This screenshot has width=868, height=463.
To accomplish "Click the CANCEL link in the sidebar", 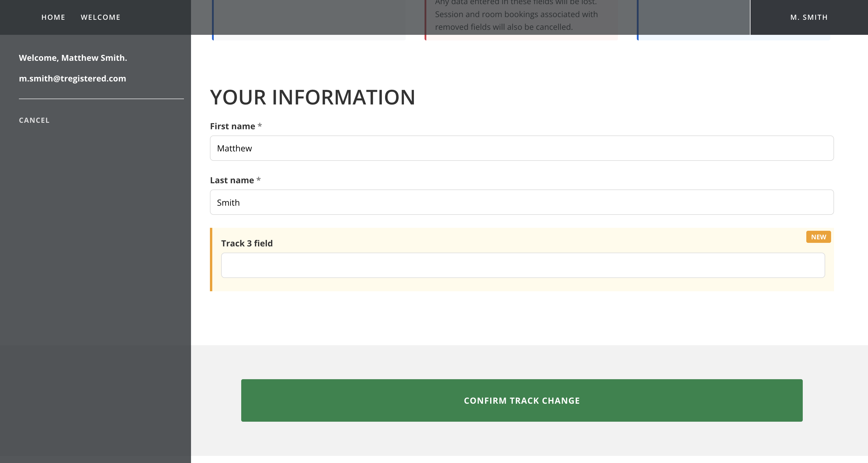I will tap(34, 120).
